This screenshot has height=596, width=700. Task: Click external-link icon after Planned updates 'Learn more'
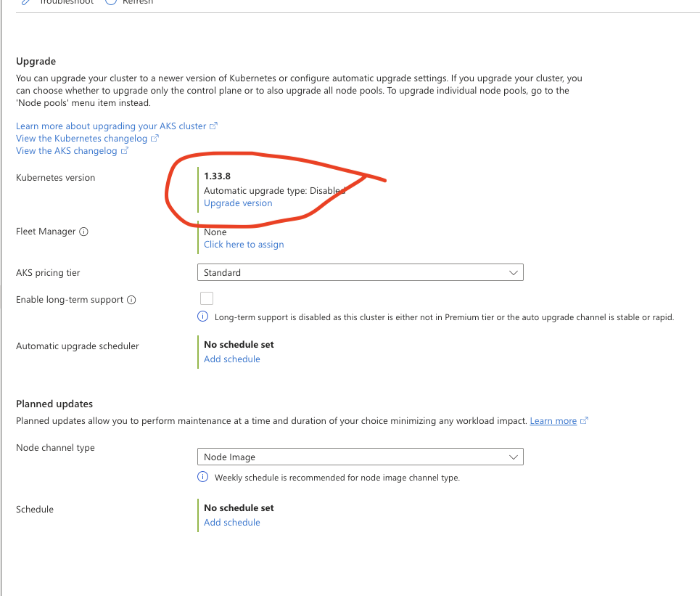[x=584, y=421]
